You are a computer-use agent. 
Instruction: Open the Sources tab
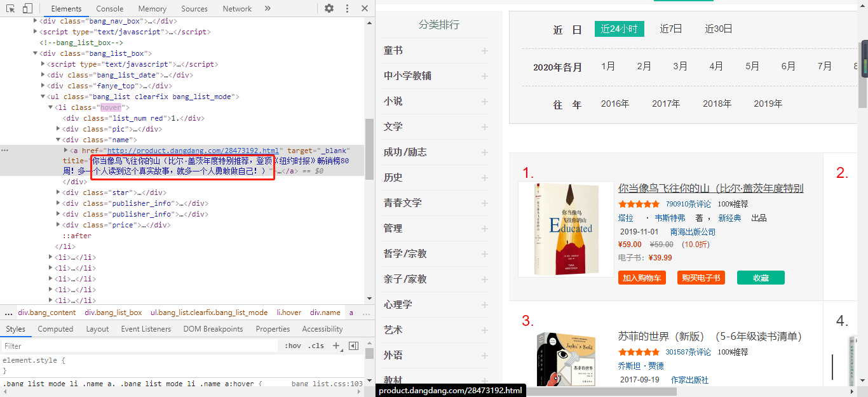click(194, 9)
